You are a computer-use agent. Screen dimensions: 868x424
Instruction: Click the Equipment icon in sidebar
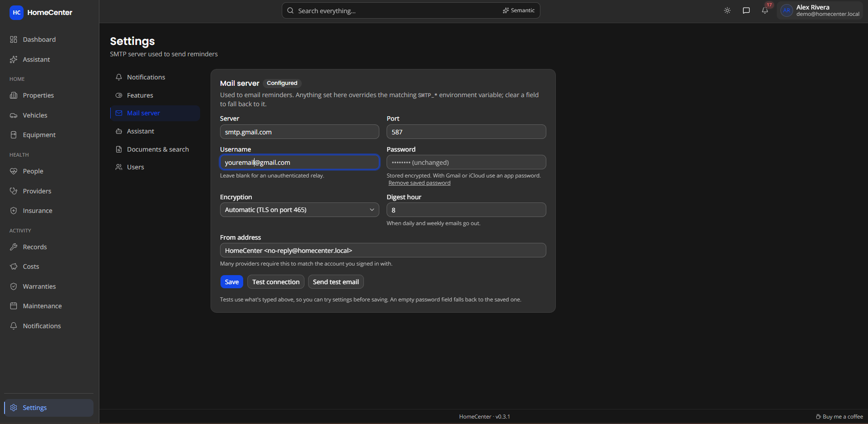[14, 135]
